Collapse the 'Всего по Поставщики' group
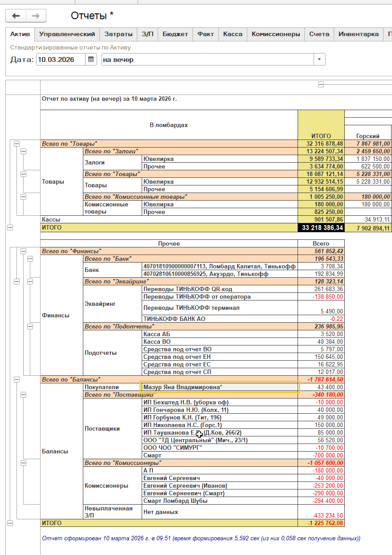Viewport: 392px width, 555px height. click(x=23, y=395)
